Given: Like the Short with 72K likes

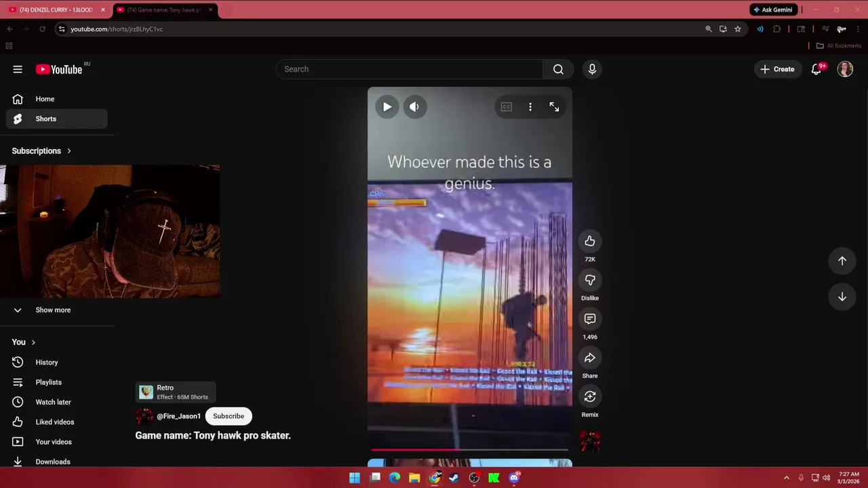Looking at the screenshot, I should point(590,241).
